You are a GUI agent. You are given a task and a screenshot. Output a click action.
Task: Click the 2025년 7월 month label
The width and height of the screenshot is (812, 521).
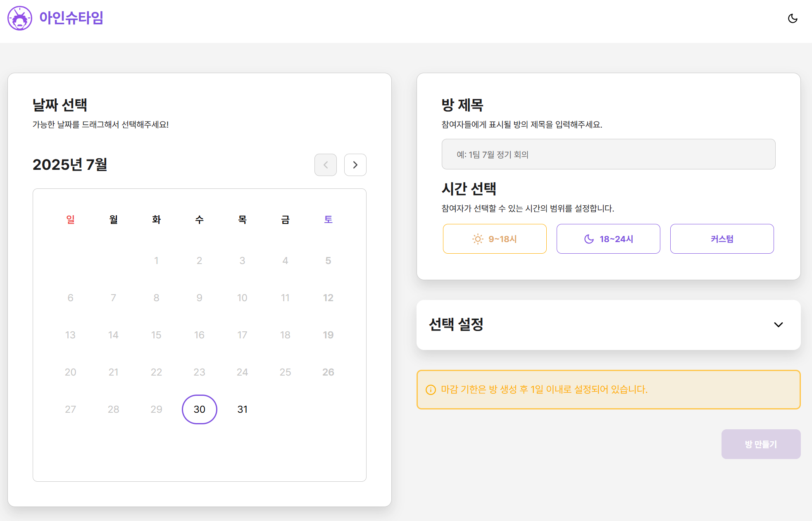pos(70,165)
